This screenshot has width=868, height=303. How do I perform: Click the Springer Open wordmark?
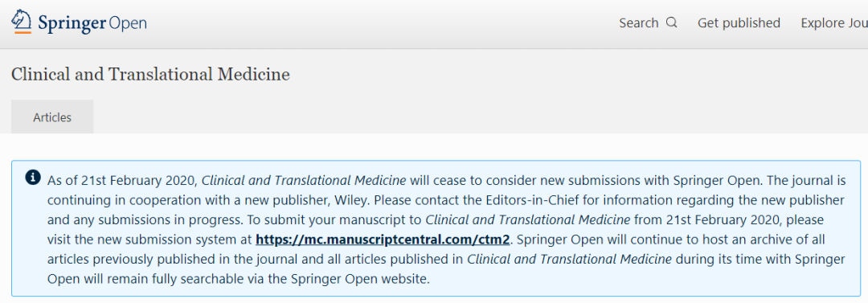[92, 23]
